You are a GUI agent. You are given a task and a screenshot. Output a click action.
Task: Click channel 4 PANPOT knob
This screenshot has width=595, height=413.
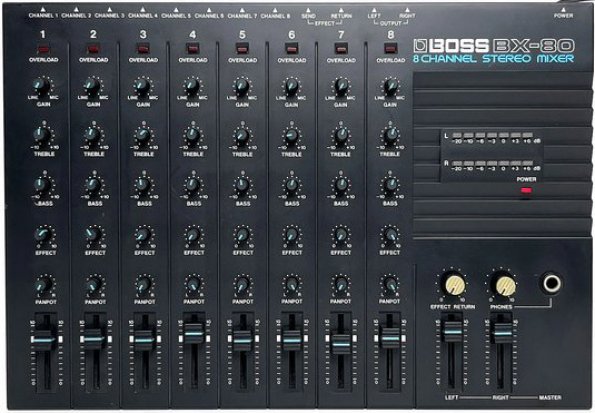[193, 284]
